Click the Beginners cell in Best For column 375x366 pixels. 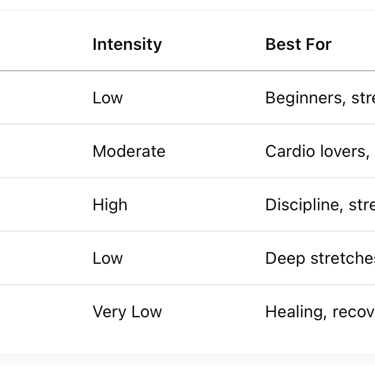320,98
